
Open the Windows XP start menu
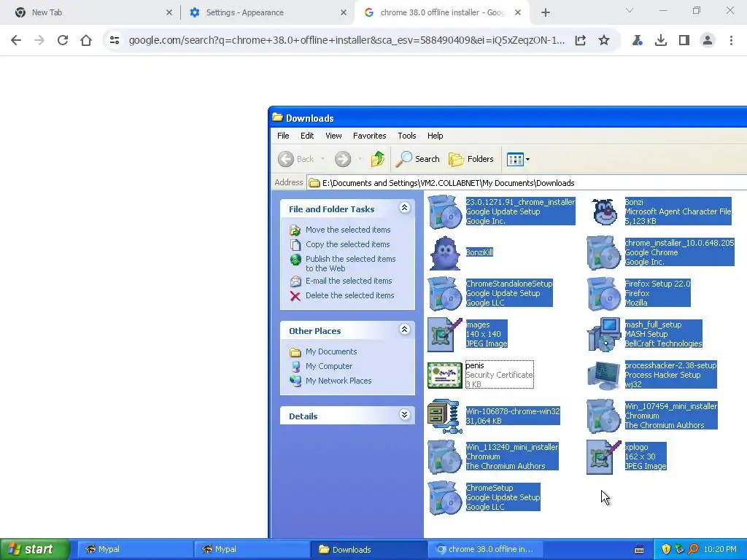point(34,549)
